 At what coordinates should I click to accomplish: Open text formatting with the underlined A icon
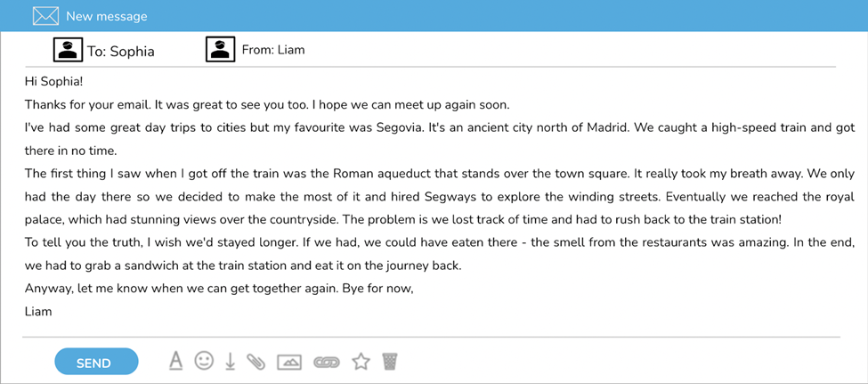pos(175,362)
